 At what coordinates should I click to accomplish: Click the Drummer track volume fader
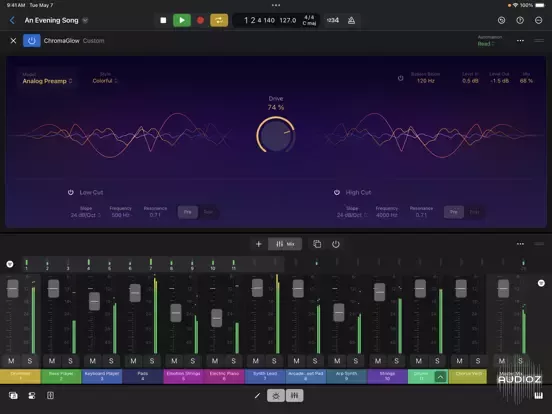click(x=13, y=289)
